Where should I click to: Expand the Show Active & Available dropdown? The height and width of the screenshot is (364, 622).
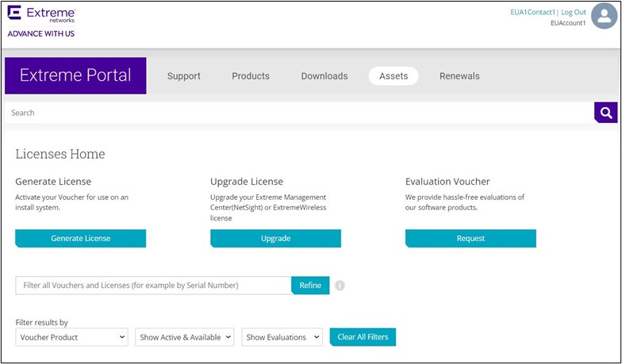click(x=185, y=337)
